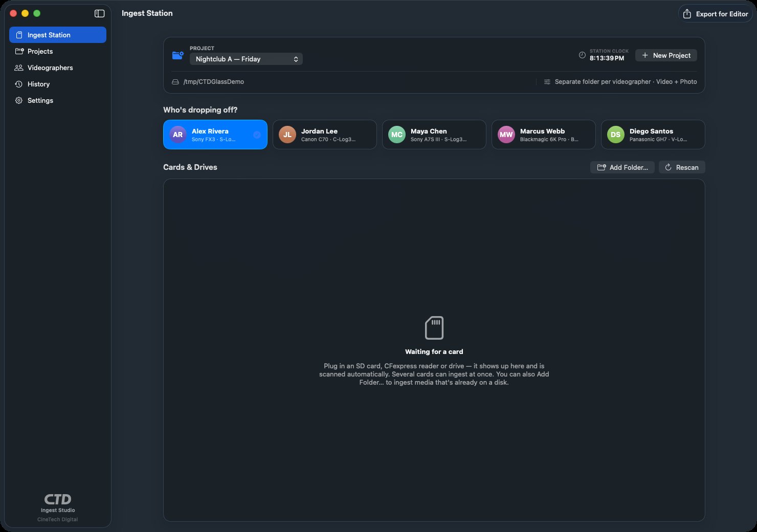Open the Nightclub A — Friday project dropdown
Image resolution: width=757 pixels, height=532 pixels.
pyautogui.click(x=246, y=59)
